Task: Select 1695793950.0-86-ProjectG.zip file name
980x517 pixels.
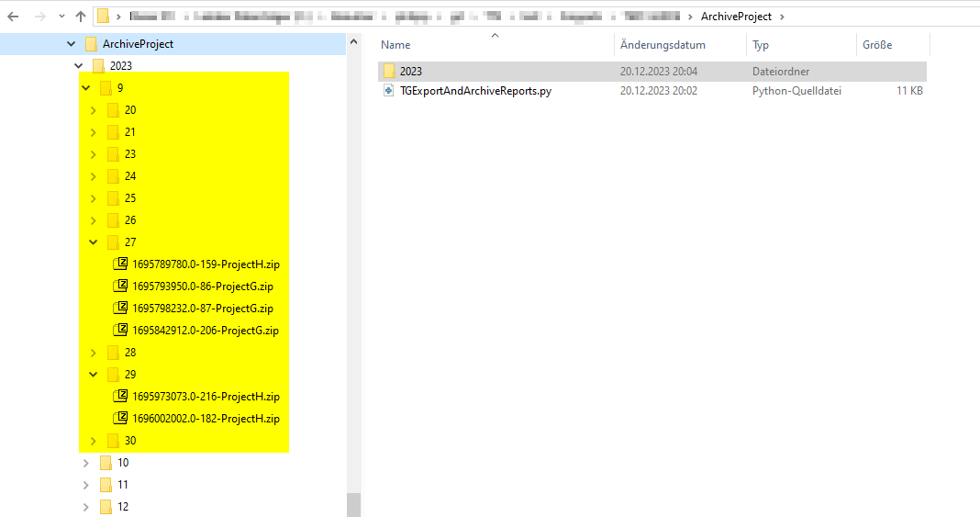Action: click(203, 287)
